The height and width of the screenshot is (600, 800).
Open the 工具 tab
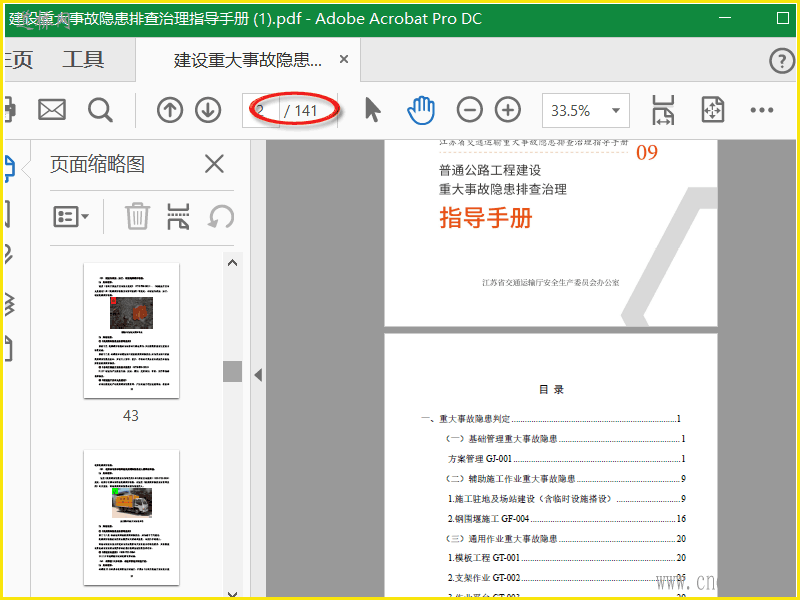tap(83, 60)
